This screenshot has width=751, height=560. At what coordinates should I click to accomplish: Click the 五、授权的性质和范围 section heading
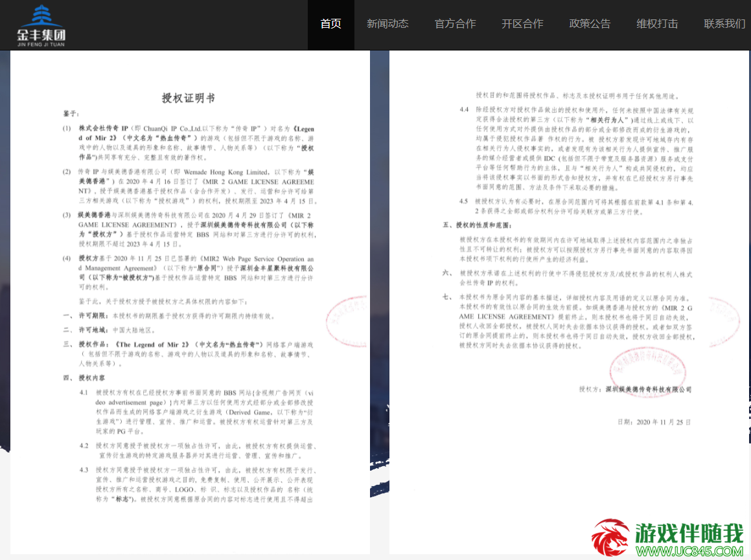tap(478, 225)
